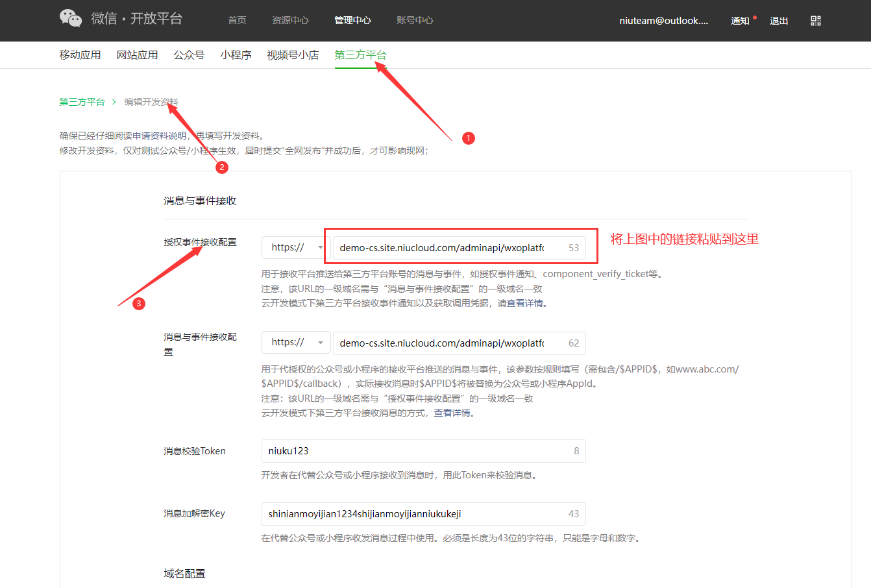The image size is (871, 588).
Task: Click the niuteam@outlook account name
Action: coord(663,21)
